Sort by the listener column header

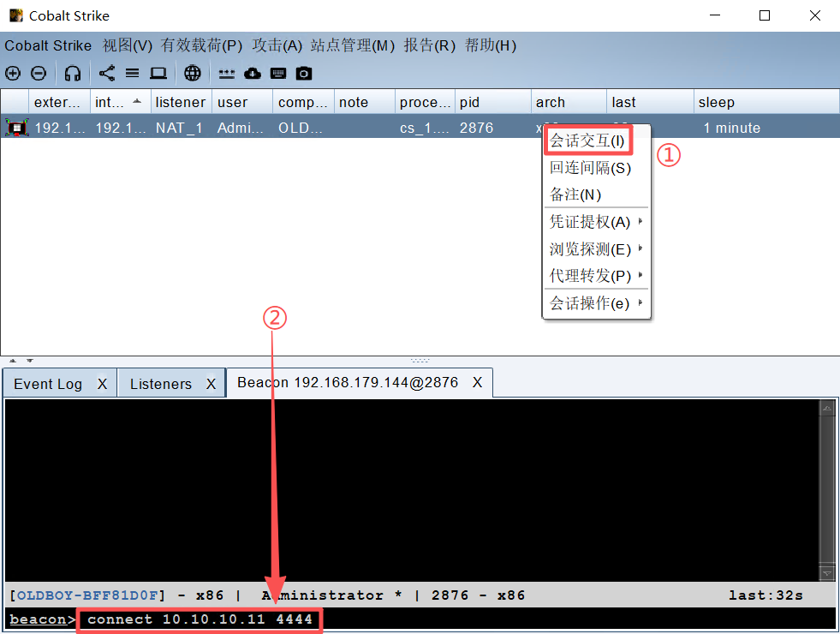point(182,102)
